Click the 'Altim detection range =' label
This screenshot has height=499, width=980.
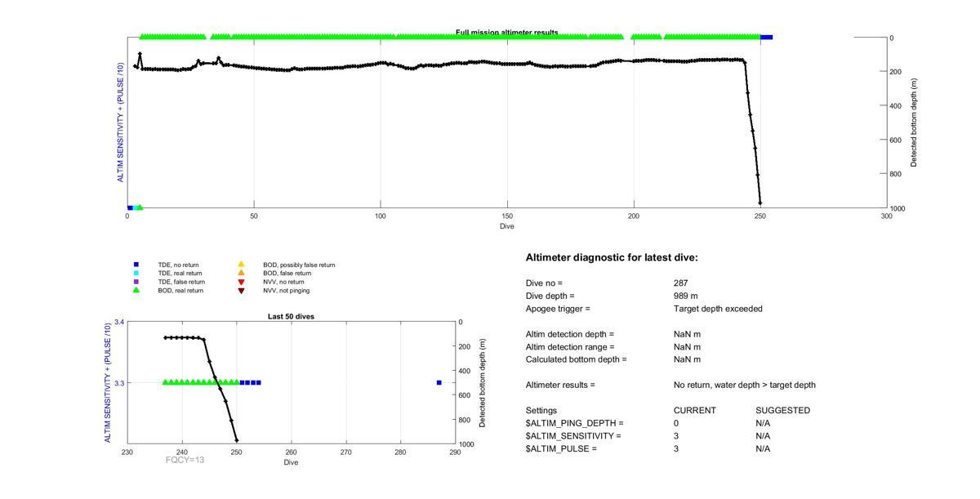[569, 347]
